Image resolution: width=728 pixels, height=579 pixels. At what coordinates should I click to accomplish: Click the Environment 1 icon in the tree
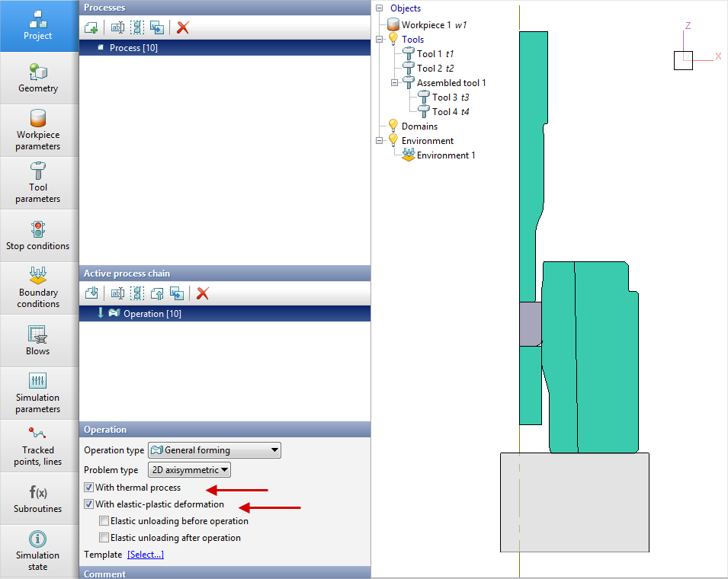pyautogui.click(x=409, y=155)
